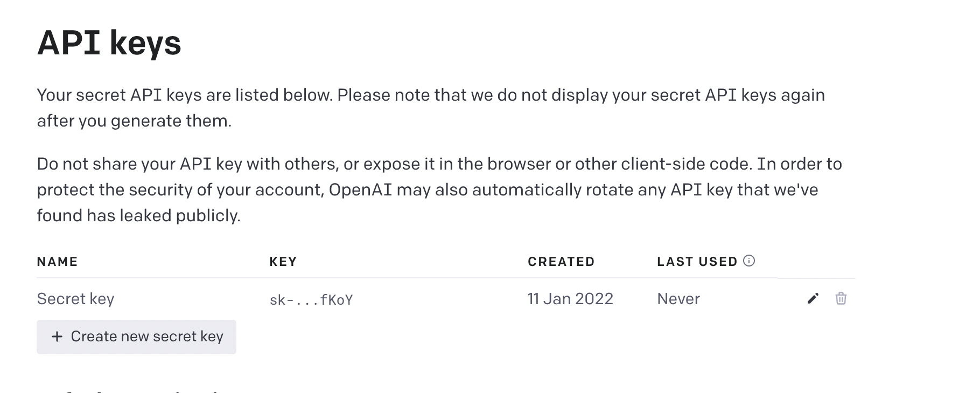Select the Secret key name cell
Screen dimensions: 980x393
75,299
